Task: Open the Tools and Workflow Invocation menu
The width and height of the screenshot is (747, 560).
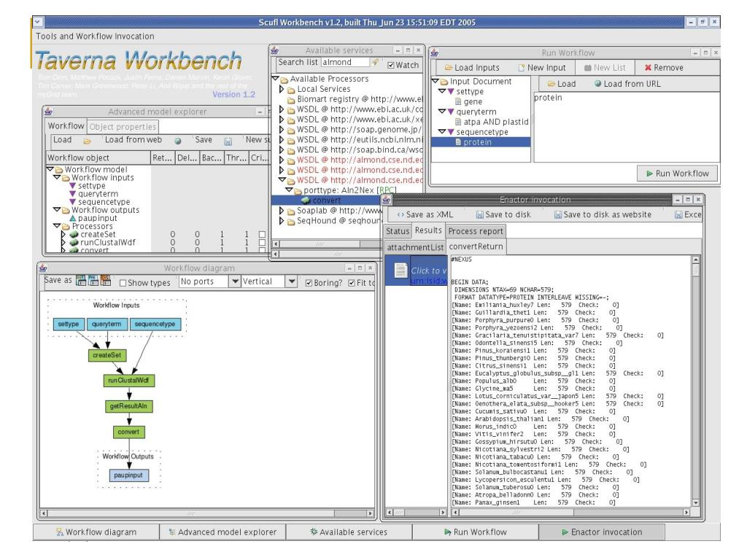Action: (95, 36)
